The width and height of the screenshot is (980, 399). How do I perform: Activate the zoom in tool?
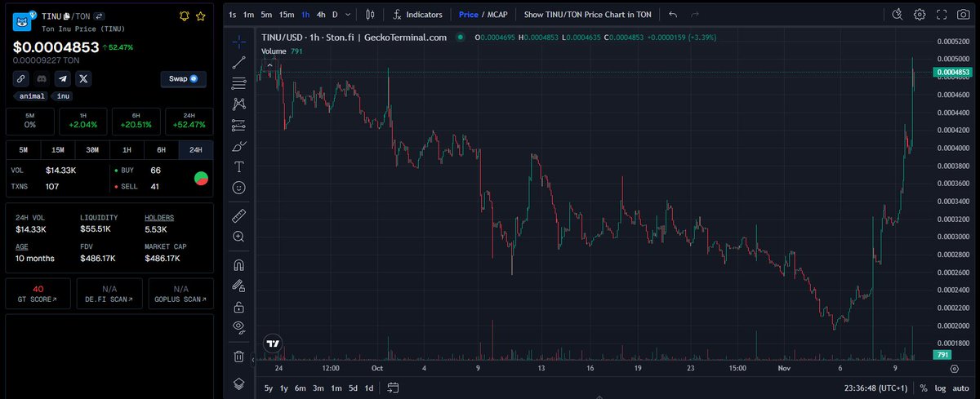[239, 237]
